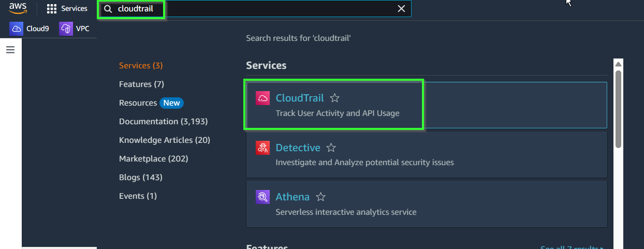Favorite Detective with the star
Image resolution: width=644 pixels, height=249 pixels.
[x=331, y=148]
